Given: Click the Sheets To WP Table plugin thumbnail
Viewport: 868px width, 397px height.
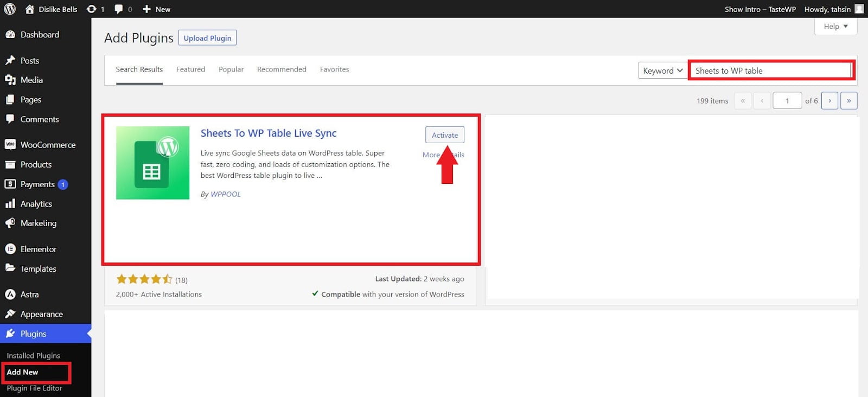Looking at the screenshot, I should pos(152,163).
